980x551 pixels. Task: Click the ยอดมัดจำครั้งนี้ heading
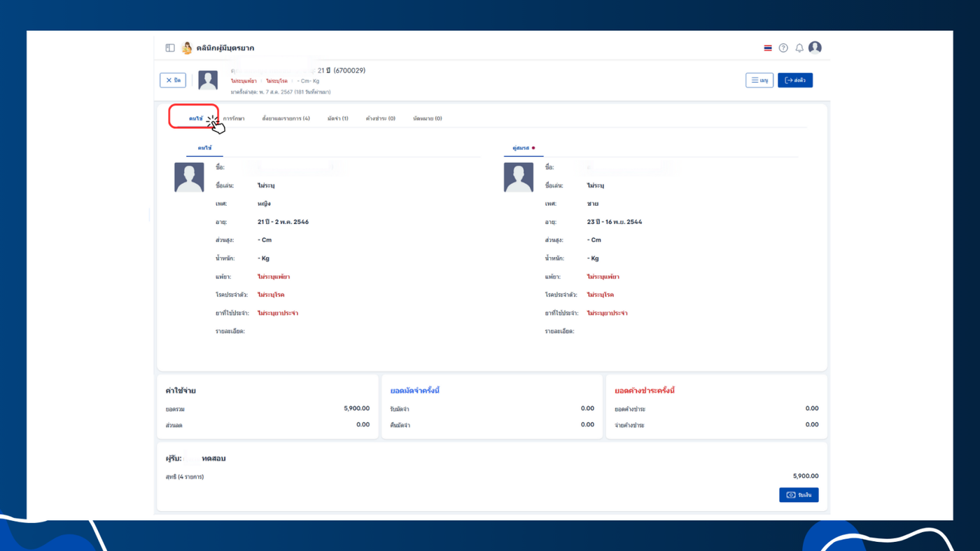point(415,391)
